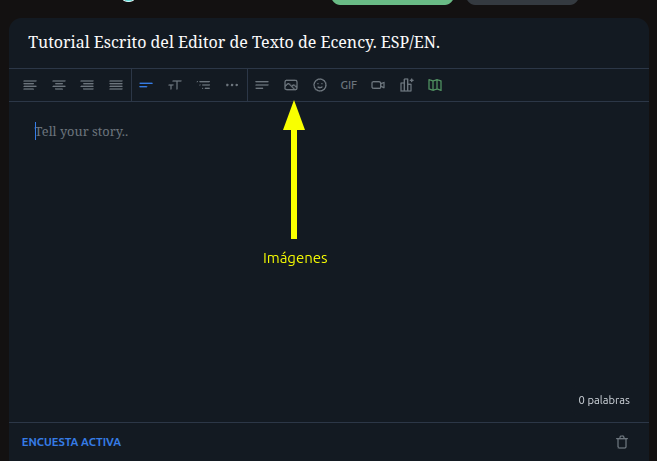Click the paragraph lines icon before image

tap(262, 85)
